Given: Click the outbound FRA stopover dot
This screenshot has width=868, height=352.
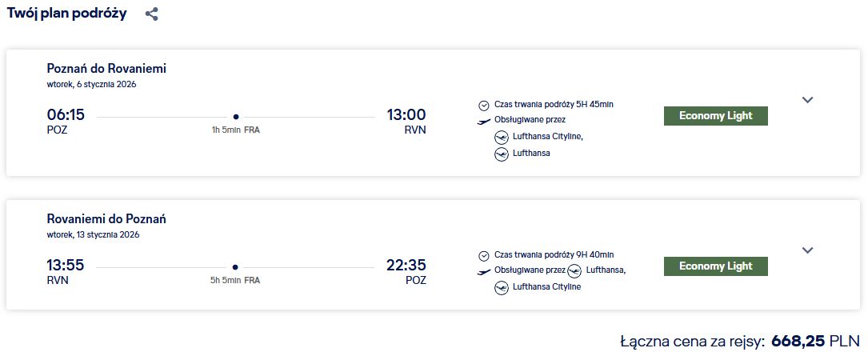Looking at the screenshot, I should pos(236,117).
